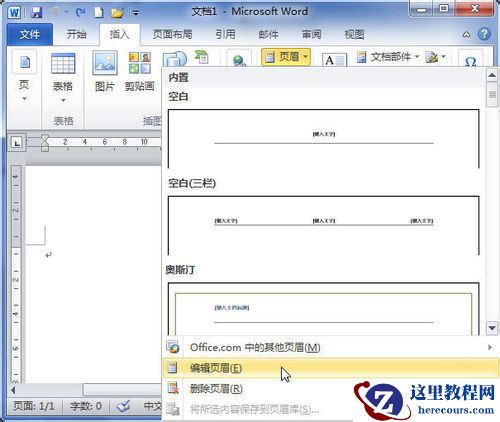This screenshot has width=500, height=422.
Task: Click the Redo arrow in the quick access toolbar
Action: 80,13
